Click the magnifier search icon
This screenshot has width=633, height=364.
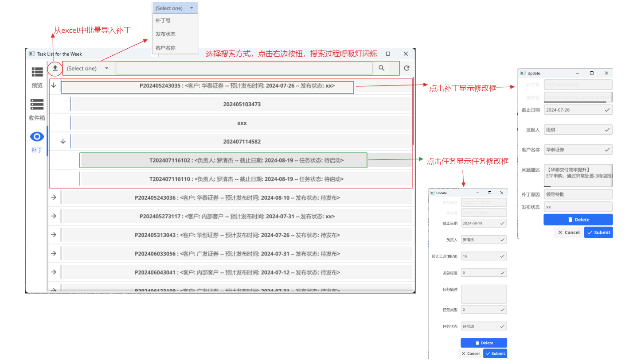click(381, 68)
